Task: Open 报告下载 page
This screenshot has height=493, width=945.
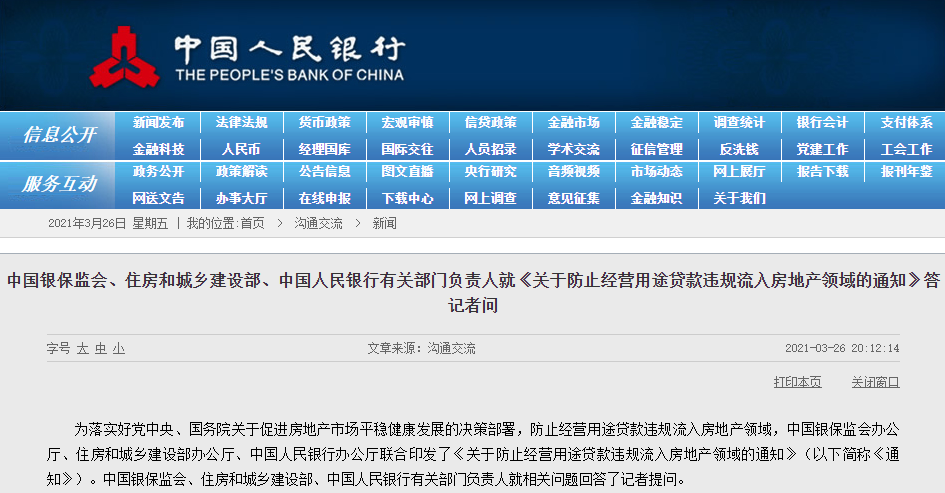Action: pyautogui.click(x=823, y=172)
